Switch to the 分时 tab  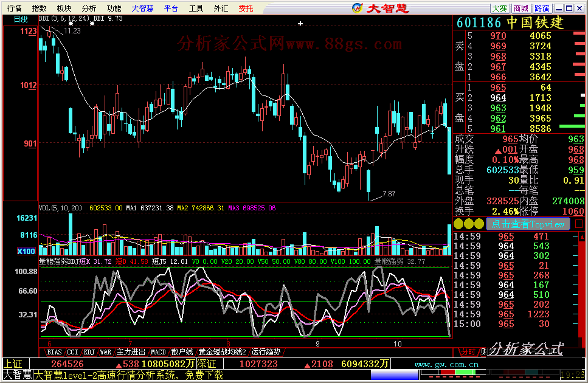468,352
